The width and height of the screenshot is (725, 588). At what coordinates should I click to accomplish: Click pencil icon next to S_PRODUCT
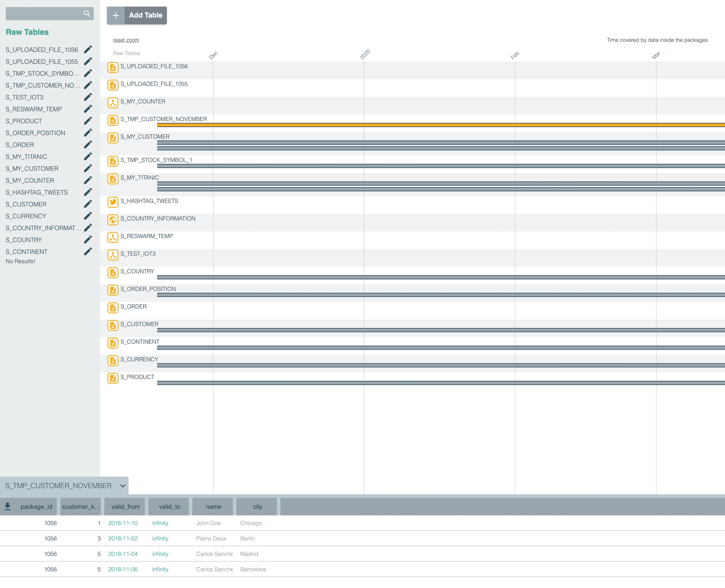coord(88,121)
